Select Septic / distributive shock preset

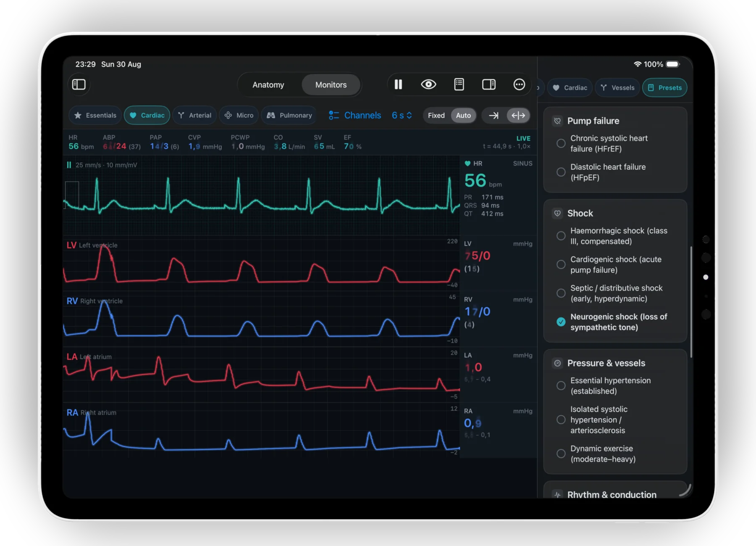615,293
